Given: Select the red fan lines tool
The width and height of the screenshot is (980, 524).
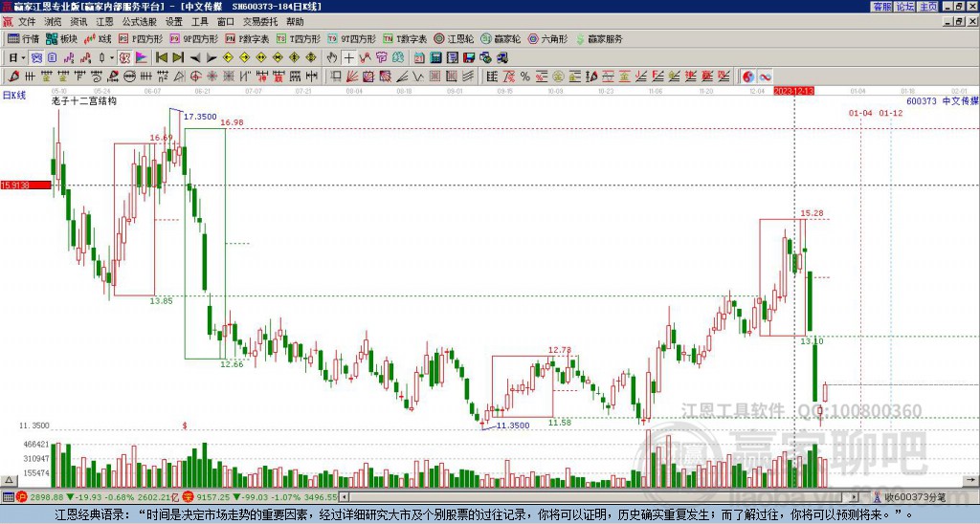Looking at the screenshot, I should click(x=351, y=76).
